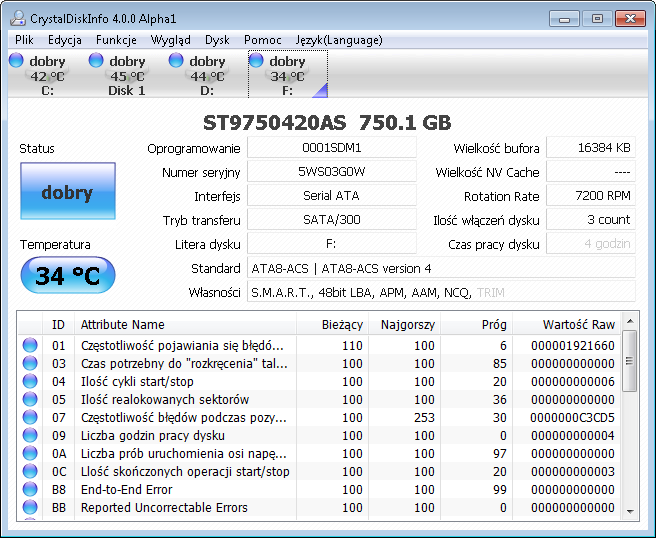
Task: Switch to the D: drive tab
Action: click(207, 74)
